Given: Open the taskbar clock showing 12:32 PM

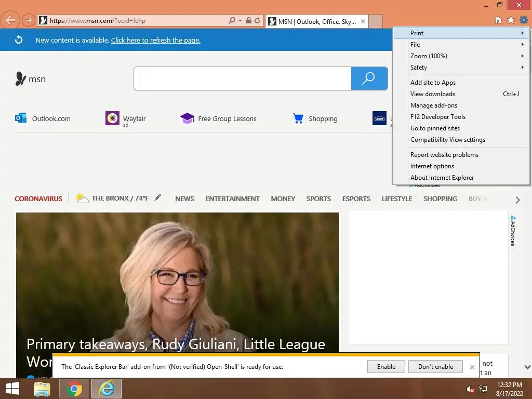Looking at the screenshot, I should tap(509, 389).
